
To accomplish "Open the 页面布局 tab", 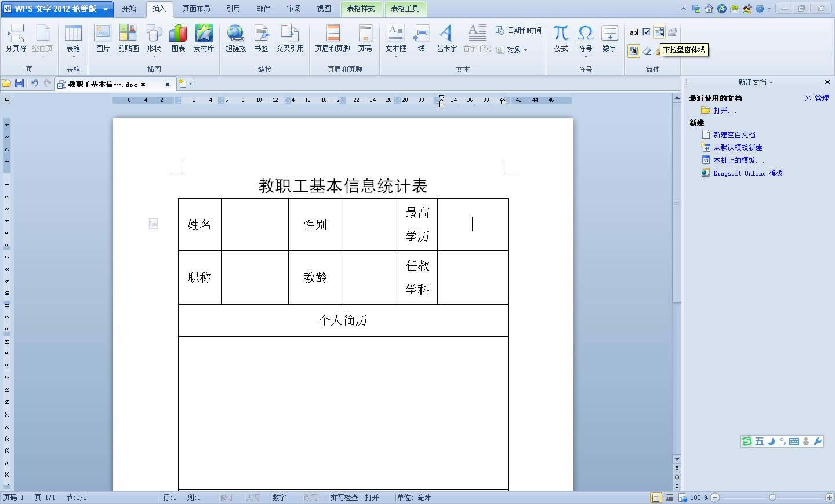I will coord(196,9).
